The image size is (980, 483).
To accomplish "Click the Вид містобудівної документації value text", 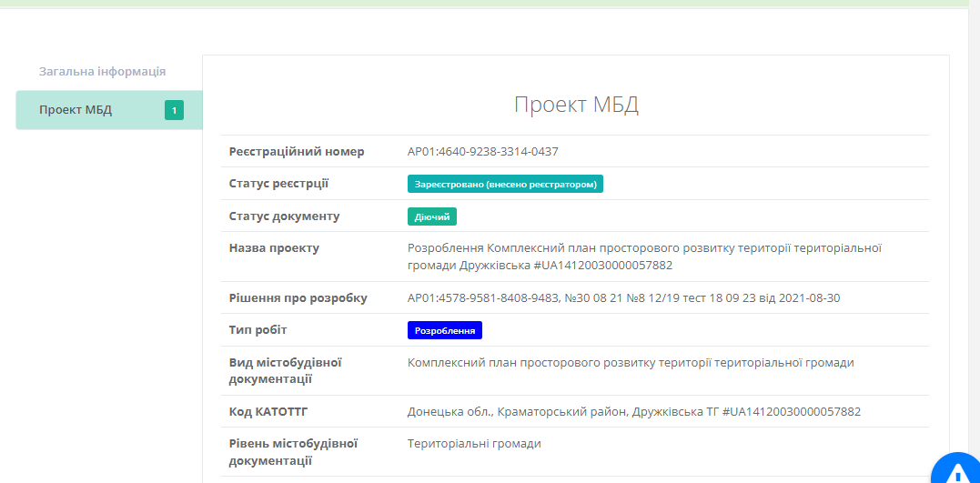I will (x=631, y=362).
